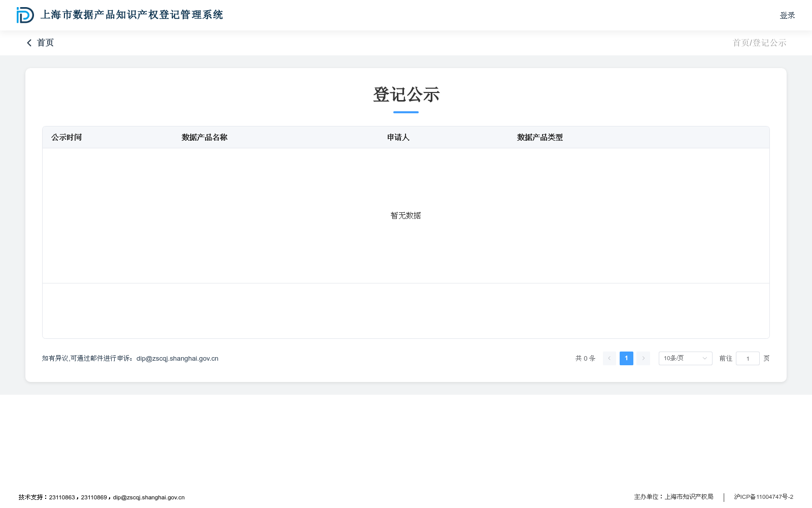The height and width of the screenshot is (508, 812).
Task: Click the back chevron beside 首页
Action: (29, 43)
